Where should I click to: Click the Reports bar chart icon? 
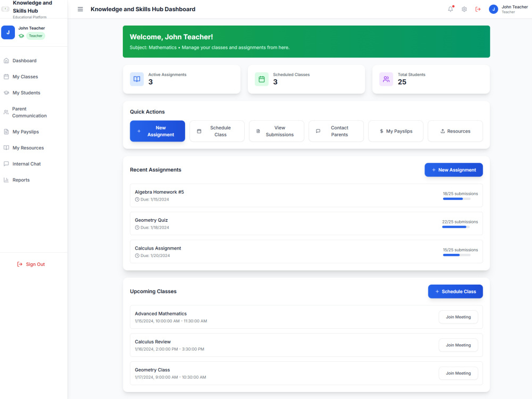point(6,180)
